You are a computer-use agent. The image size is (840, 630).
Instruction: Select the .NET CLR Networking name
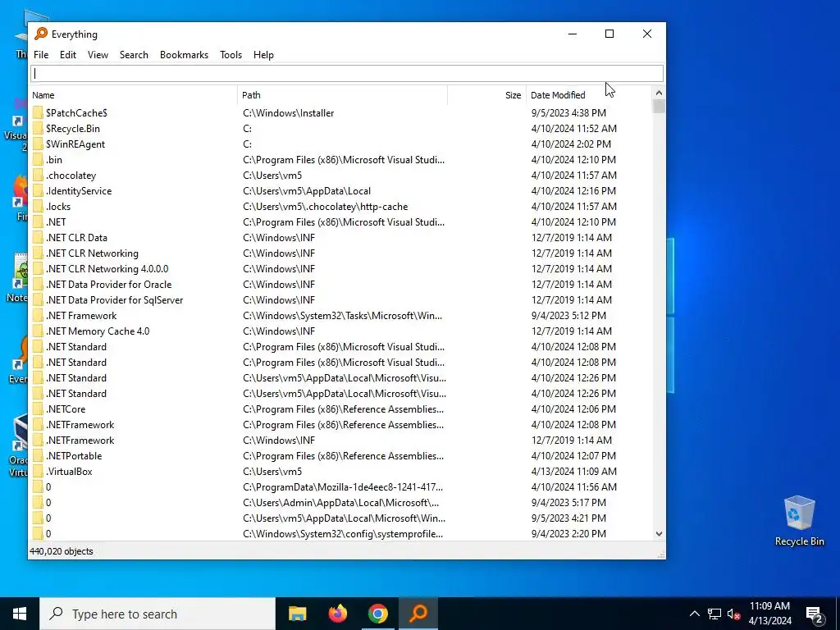[x=92, y=253]
